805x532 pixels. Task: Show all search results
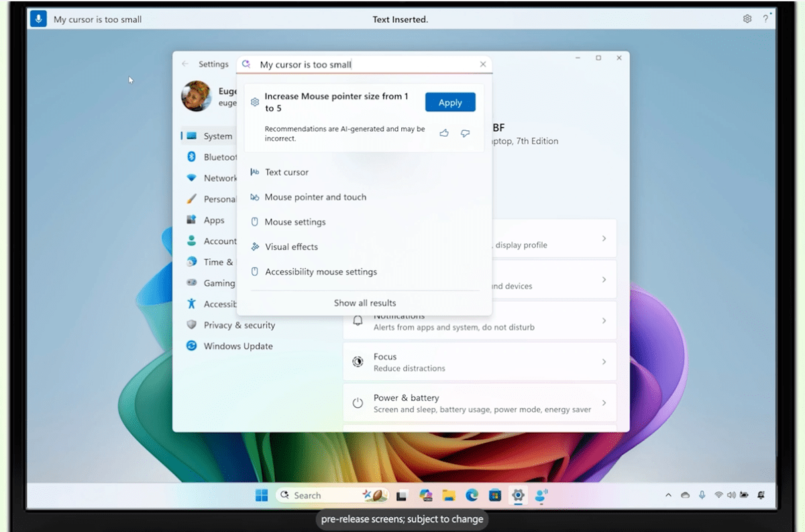365,303
